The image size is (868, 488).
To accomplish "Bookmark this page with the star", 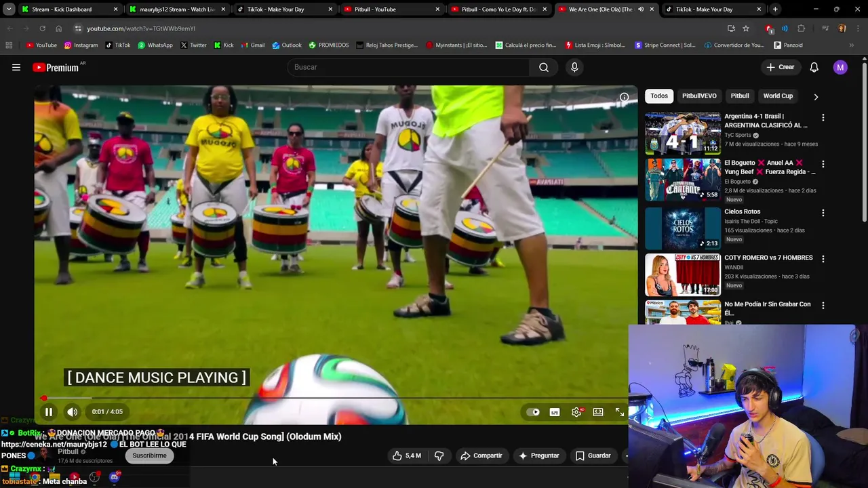I will (746, 28).
